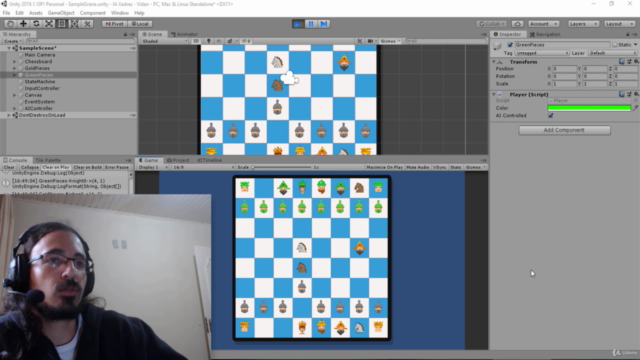Open Transform component help icon
640x360 pixels.
pos(622,62)
